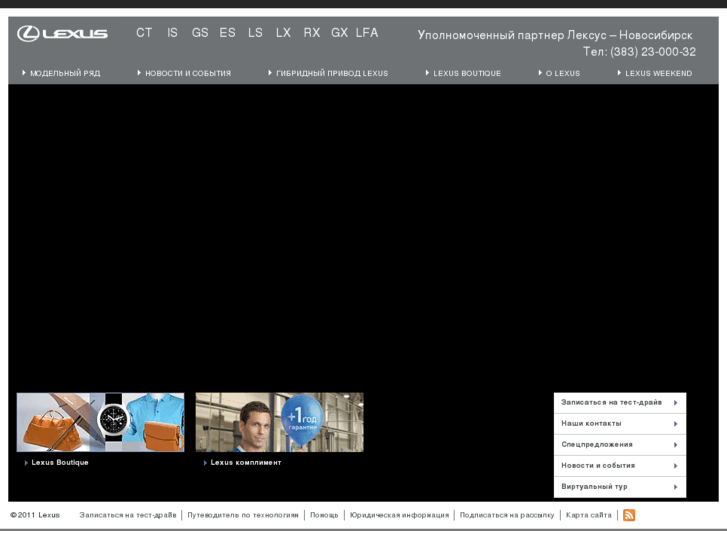Select the GS model
Viewport: 727px width, 545px height.
[200, 33]
